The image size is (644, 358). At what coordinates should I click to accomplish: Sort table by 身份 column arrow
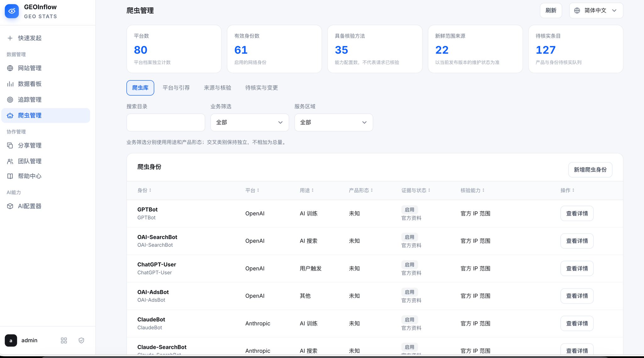tap(150, 190)
